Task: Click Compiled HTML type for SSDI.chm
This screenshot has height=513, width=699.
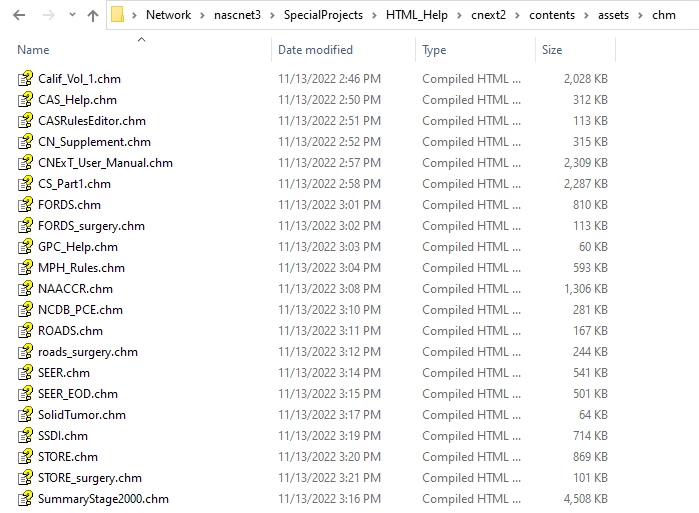Action: [x=471, y=436]
